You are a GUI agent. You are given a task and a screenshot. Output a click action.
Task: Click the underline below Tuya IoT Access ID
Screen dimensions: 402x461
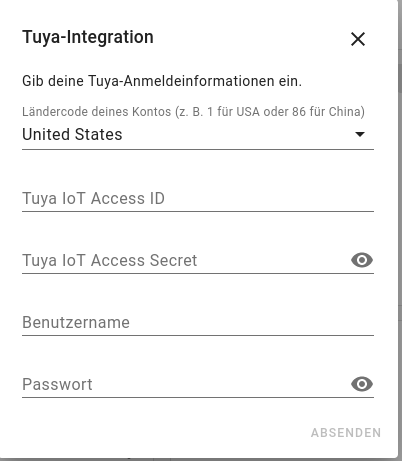[198, 211]
